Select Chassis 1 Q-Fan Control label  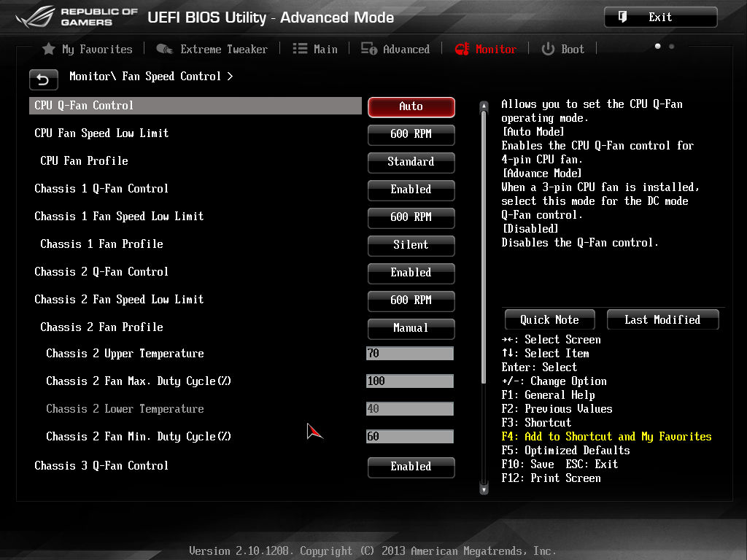coord(101,189)
